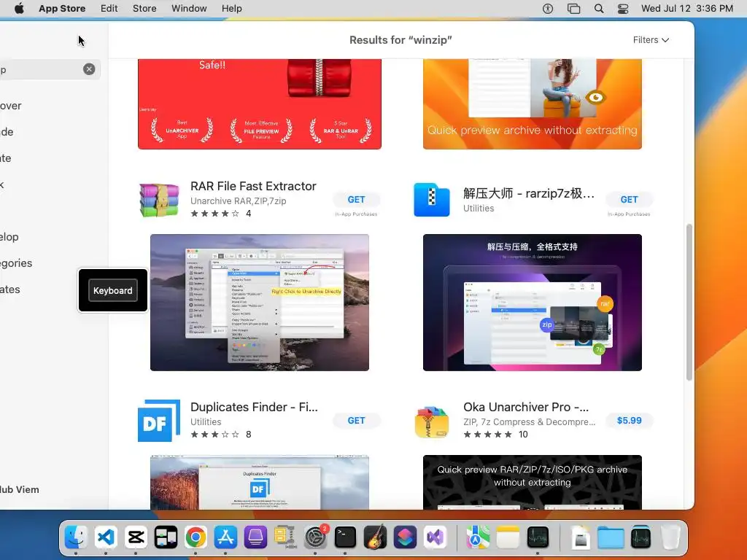747x560 pixels.
Task: View RAR File Fast Extractor screenshot
Action: (x=260, y=303)
